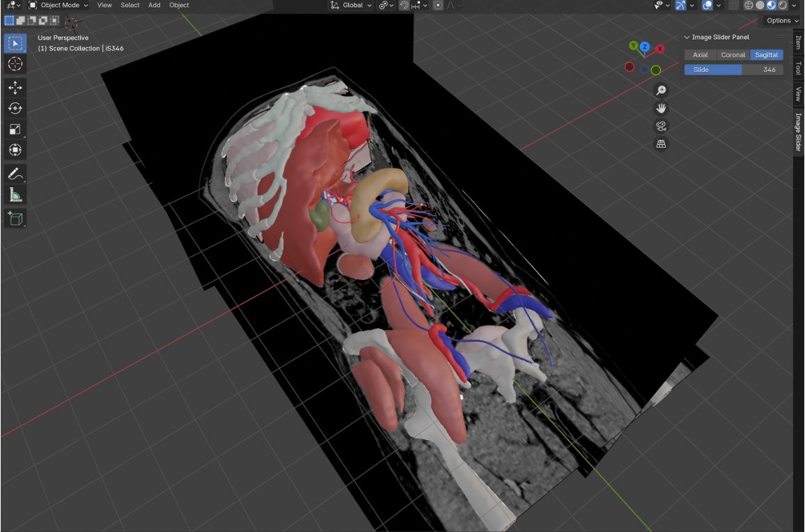The width and height of the screenshot is (805, 532).
Task: Select the Scale tool
Action: point(15,129)
